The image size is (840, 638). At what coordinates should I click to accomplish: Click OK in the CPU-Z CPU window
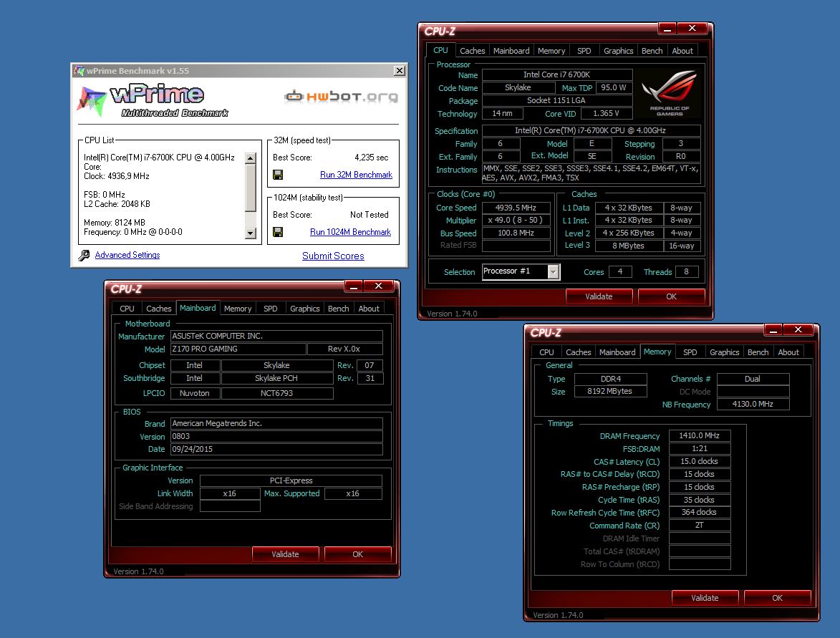point(671,296)
